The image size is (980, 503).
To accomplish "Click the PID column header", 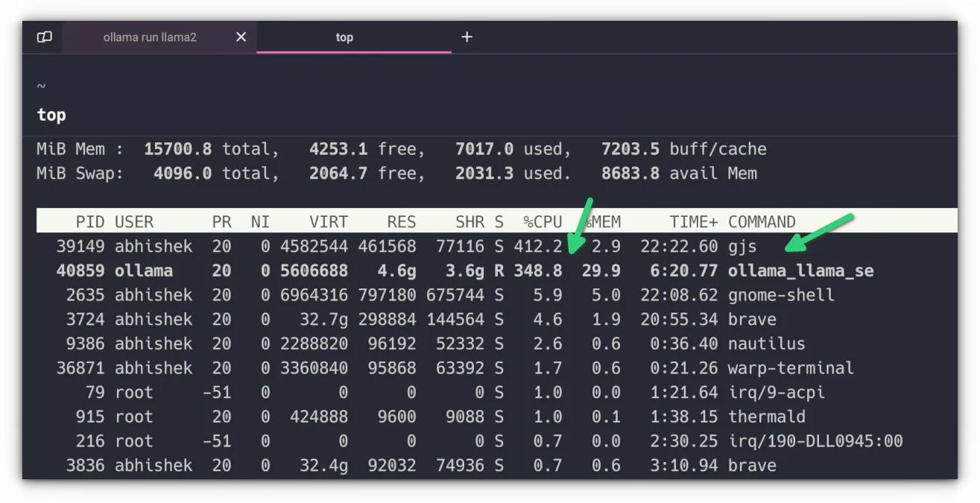I will pos(90,221).
